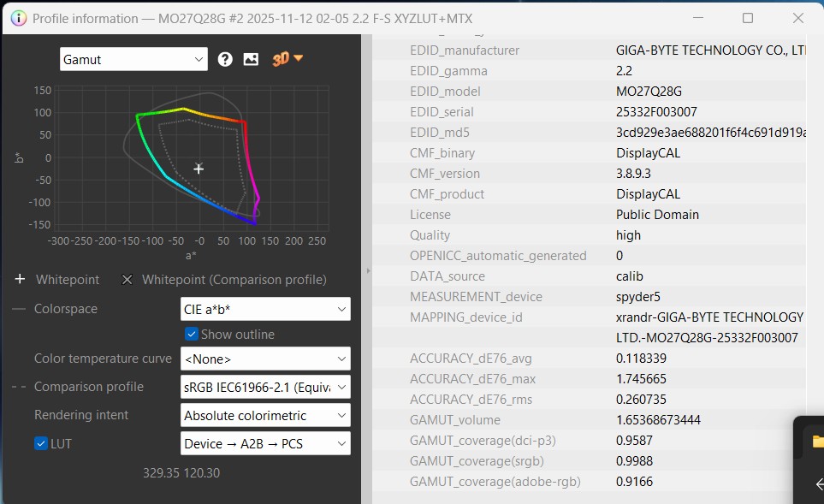Change the Rendering intent dropdown

point(264,415)
